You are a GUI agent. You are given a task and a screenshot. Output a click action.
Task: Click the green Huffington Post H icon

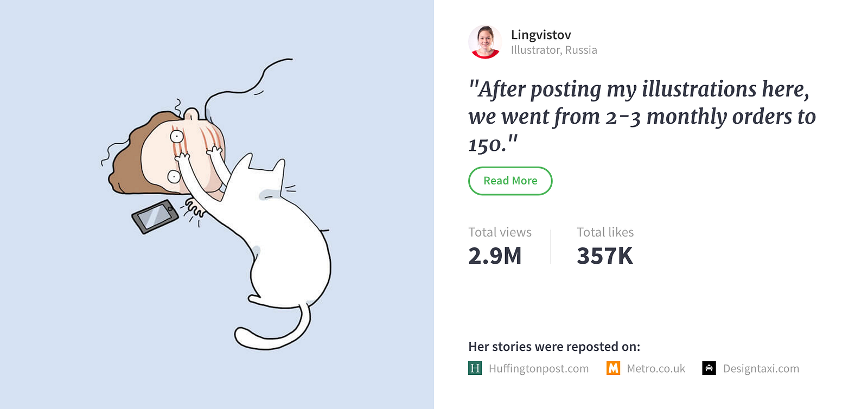coord(475,368)
